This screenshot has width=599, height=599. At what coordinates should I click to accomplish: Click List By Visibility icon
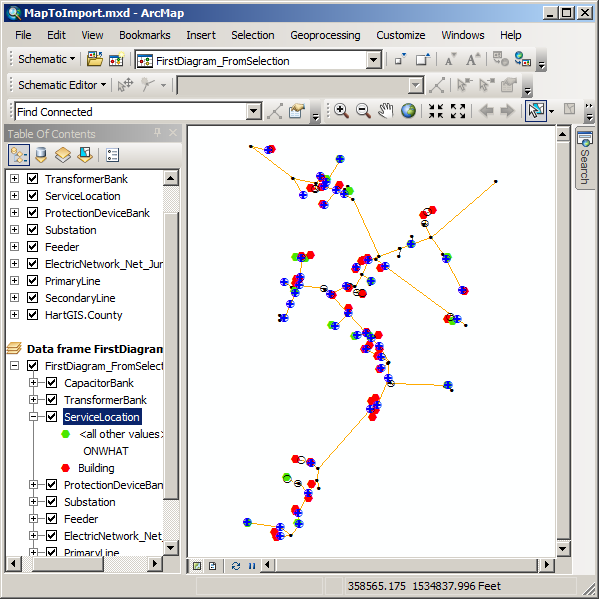click(x=63, y=155)
